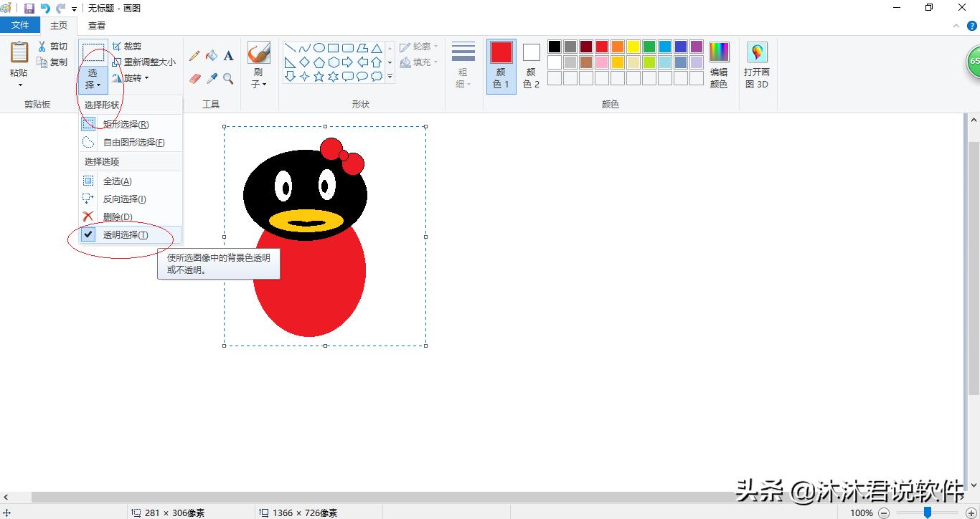Choose the Cloud callout shape
This screenshot has height=519, width=980.
coord(377,76)
